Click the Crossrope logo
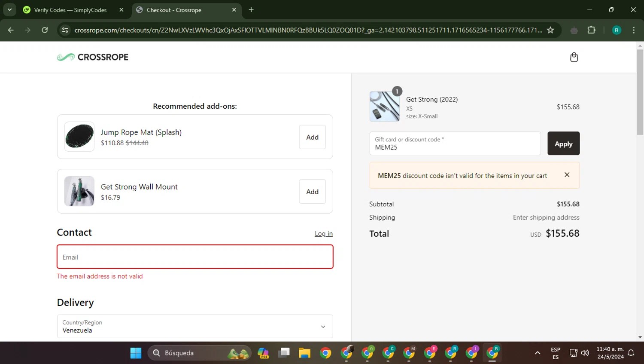This screenshot has width=644, height=364. coord(93,57)
